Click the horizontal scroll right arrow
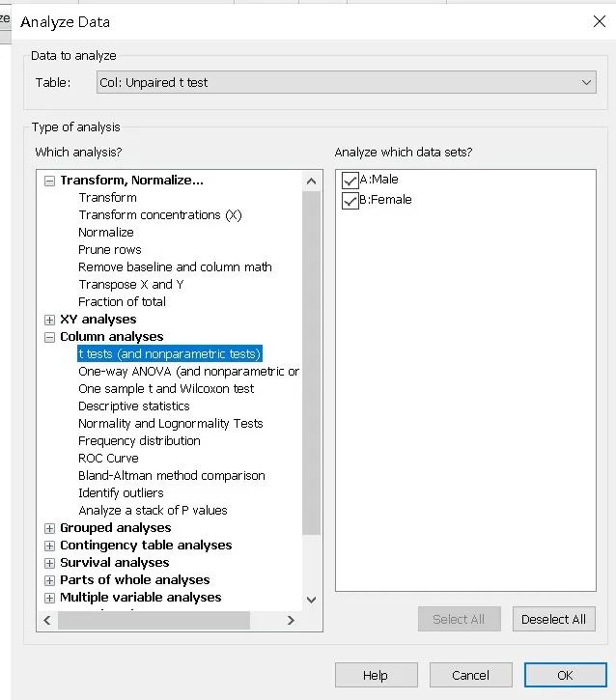The height and width of the screenshot is (700, 616). [291, 620]
